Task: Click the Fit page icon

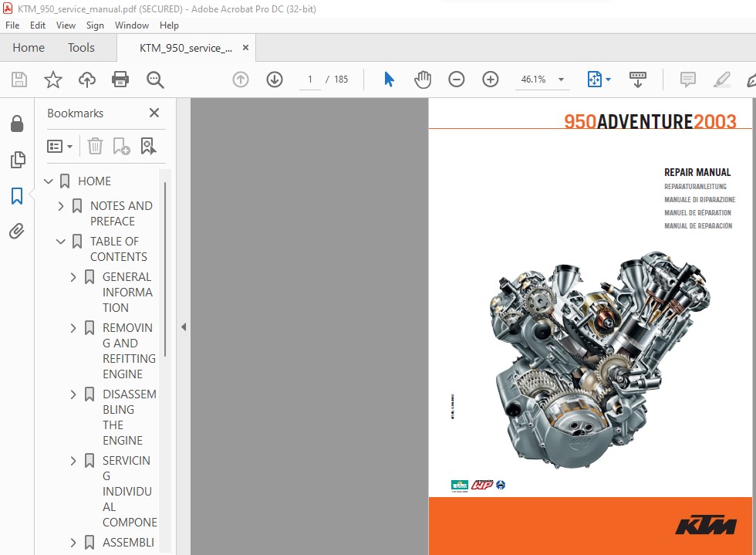Action: pyautogui.click(x=595, y=80)
